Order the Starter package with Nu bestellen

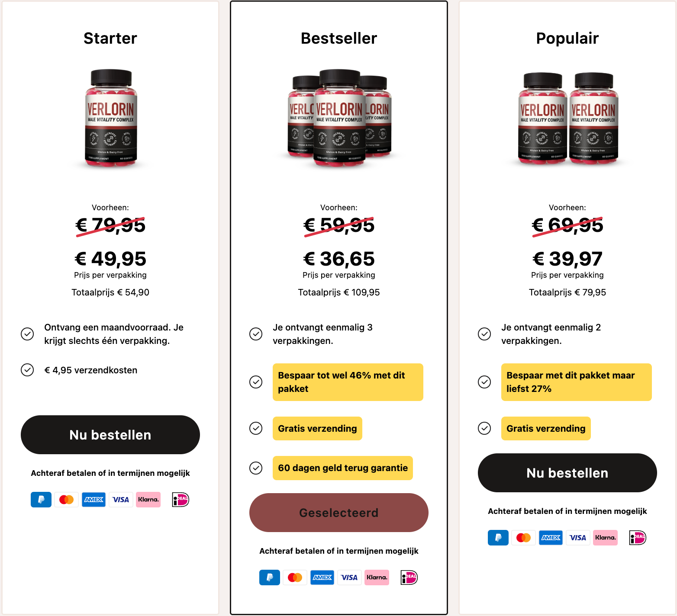tap(110, 435)
